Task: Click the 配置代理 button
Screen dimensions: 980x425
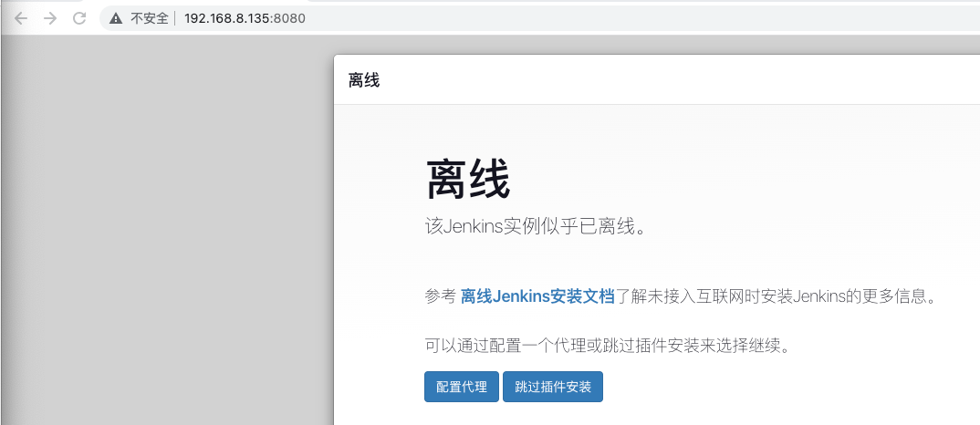Action: (461, 387)
